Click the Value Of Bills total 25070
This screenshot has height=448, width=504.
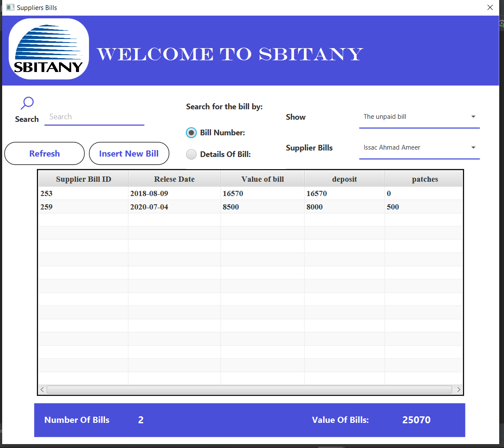[x=416, y=420]
